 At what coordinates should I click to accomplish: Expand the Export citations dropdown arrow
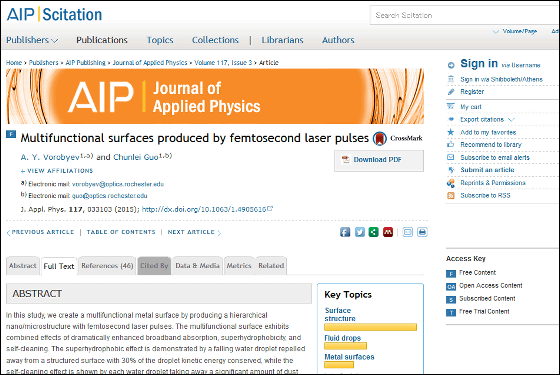(511, 120)
